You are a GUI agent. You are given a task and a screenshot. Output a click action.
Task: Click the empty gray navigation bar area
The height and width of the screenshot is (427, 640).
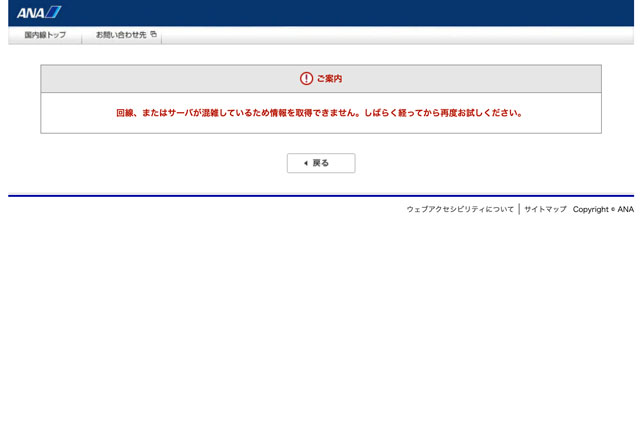[400, 35]
